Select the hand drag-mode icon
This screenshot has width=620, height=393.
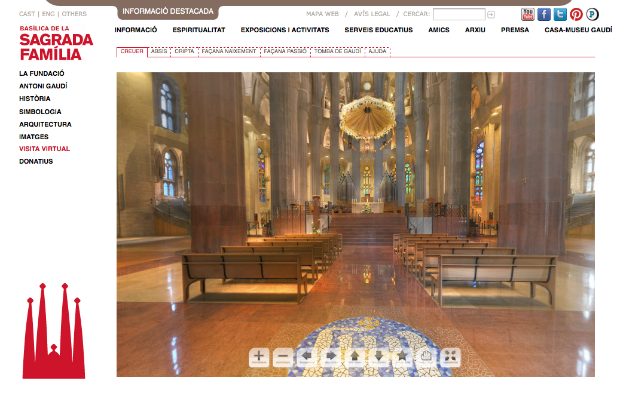[x=426, y=357]
